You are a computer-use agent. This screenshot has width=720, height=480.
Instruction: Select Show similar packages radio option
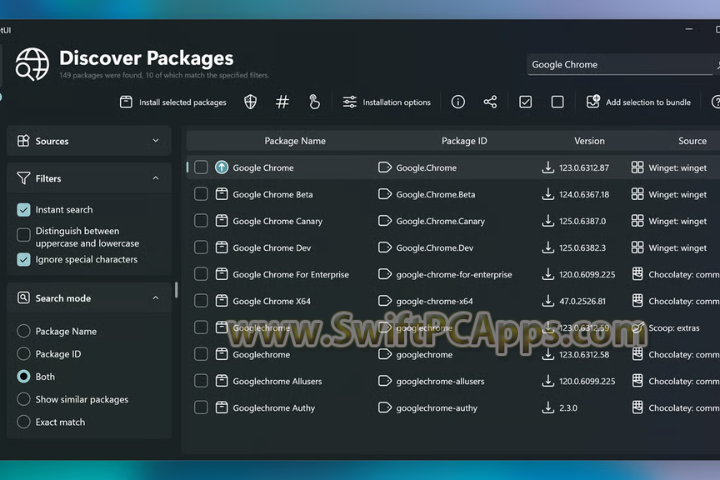click(23, 399)
